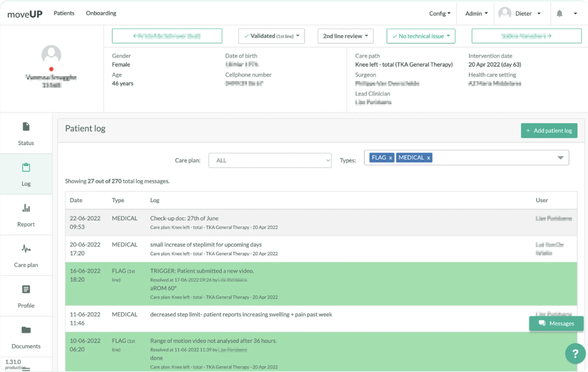Open the Messages chat button
Image resolution: width=588 pixels, height=372 pixels.
(x=556, y=323)
